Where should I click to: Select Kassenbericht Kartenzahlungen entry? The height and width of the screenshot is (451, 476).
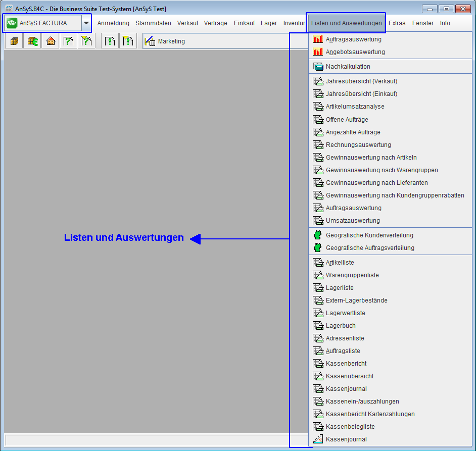click(370, 414)
